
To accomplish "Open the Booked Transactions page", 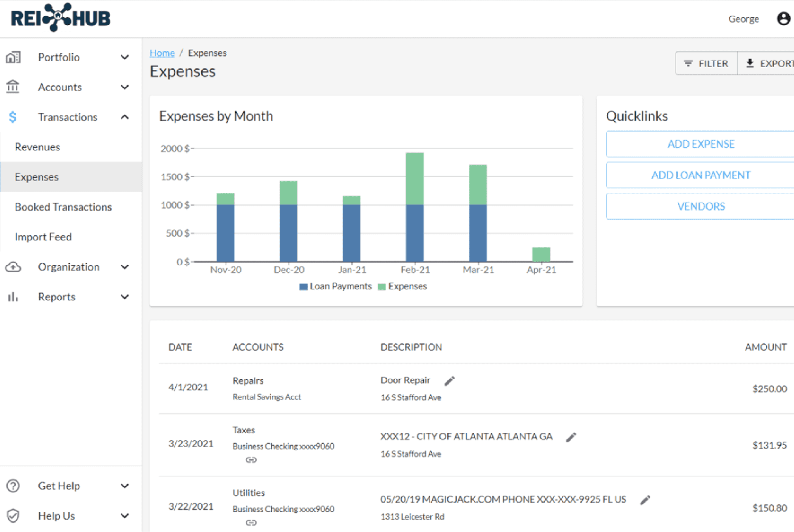I will [63, 207].
